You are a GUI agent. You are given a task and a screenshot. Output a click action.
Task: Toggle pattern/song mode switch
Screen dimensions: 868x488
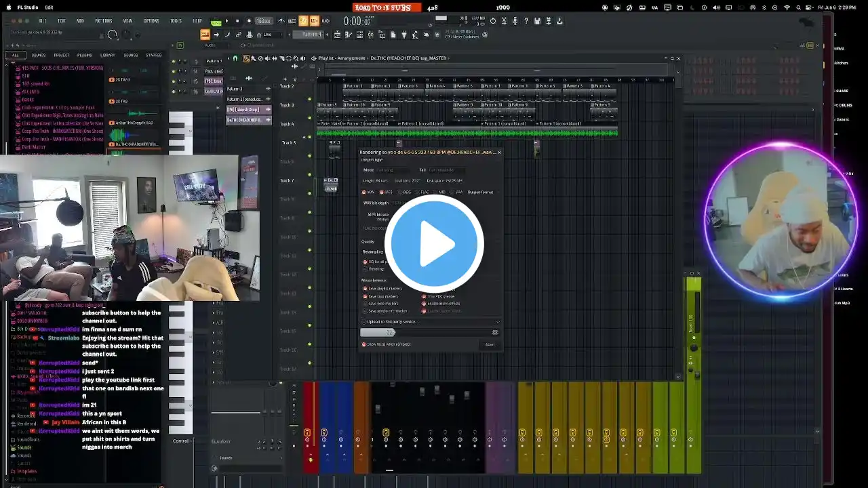pyautogui.click(x=216, y=22)
